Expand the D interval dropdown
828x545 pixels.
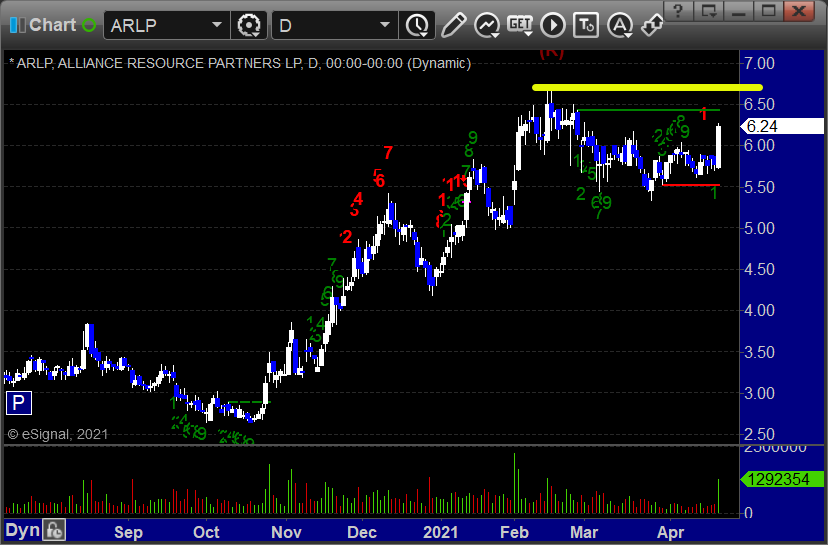(x=385, y=25)
